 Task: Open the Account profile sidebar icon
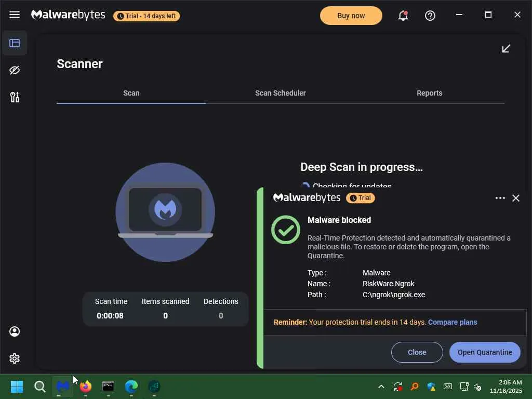coord(15,331)
